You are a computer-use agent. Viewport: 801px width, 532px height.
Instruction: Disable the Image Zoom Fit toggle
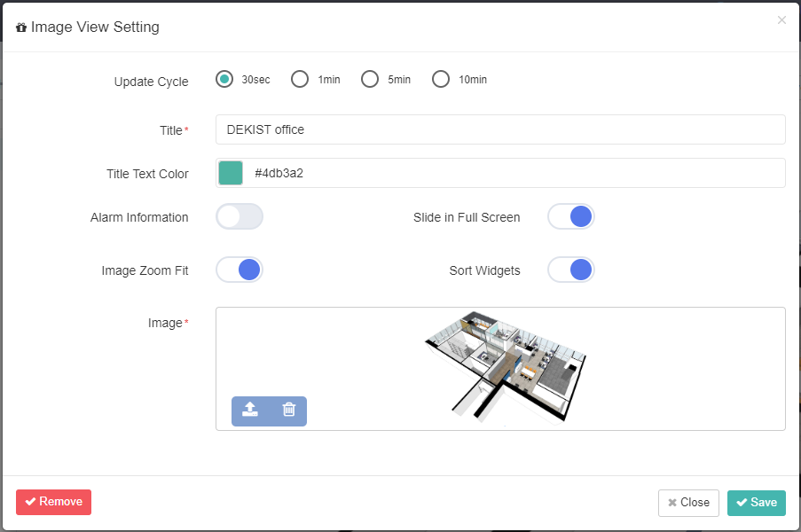(240, 270)
